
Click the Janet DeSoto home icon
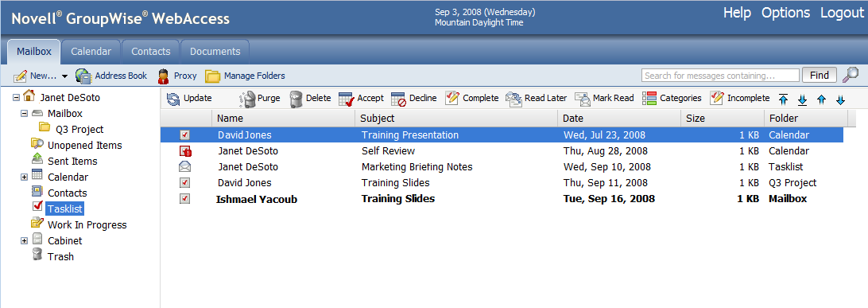coord(29,96)
